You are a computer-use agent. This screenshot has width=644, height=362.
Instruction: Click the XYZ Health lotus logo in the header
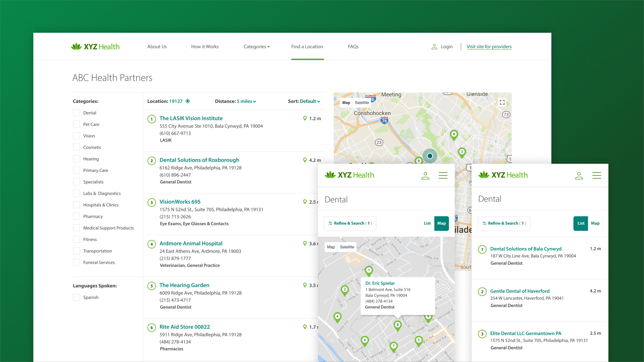76,47
